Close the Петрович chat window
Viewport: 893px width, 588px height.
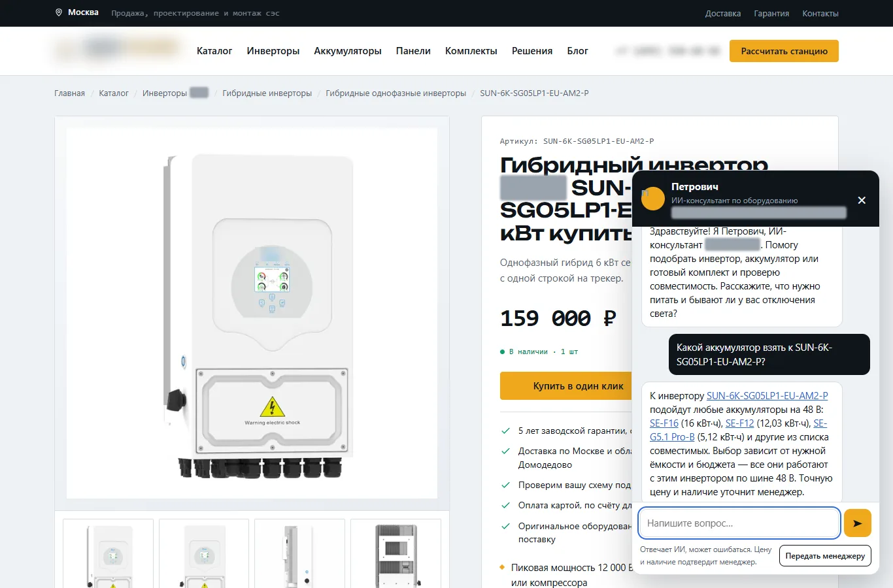pyautogui.click(x=862, y=200)
